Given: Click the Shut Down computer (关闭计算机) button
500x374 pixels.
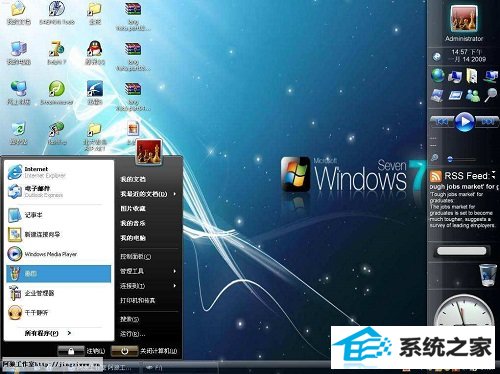Looking at the screenshot, I should pyautogui.click(x=124, y=351).
